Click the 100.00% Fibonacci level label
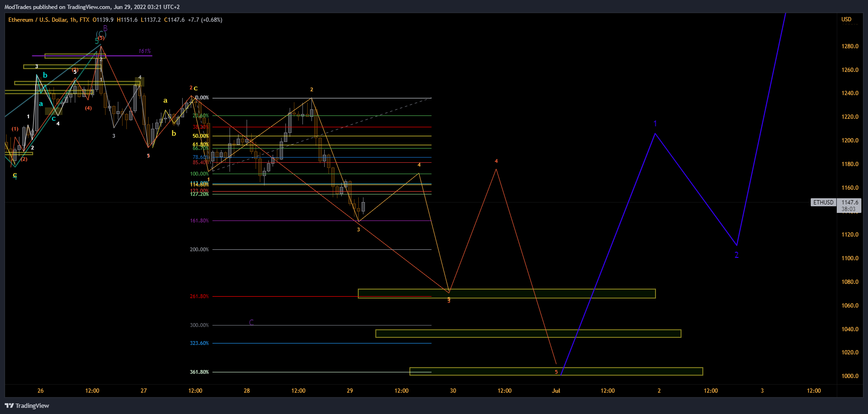Screen dimensions: 868x414 199,174
